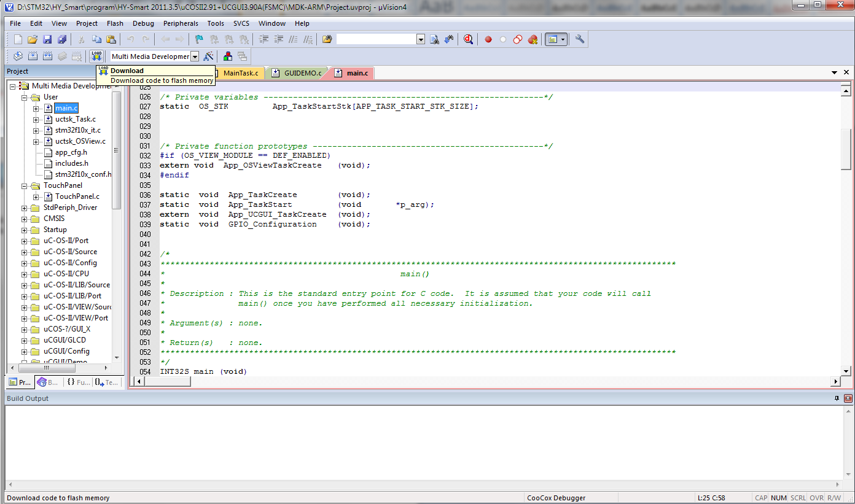Switch to Functions panel tab
The width and height of the screenshot is (855, 504).
point(78,382)
